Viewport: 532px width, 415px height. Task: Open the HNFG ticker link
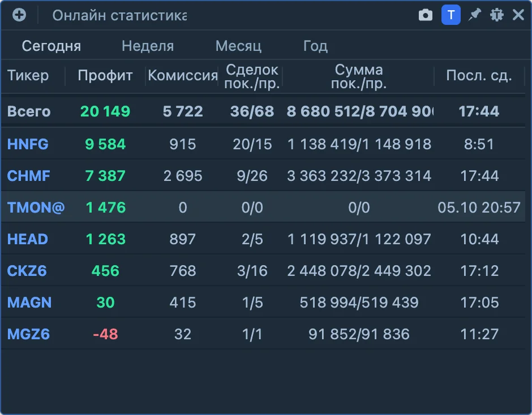28,144
